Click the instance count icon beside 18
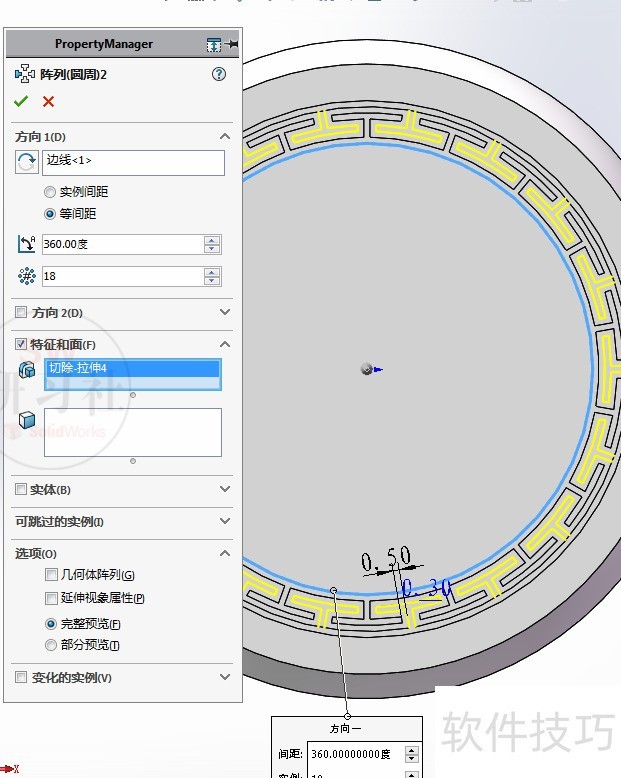This screenshot has width=621, height=778. (x=26, y=277)
